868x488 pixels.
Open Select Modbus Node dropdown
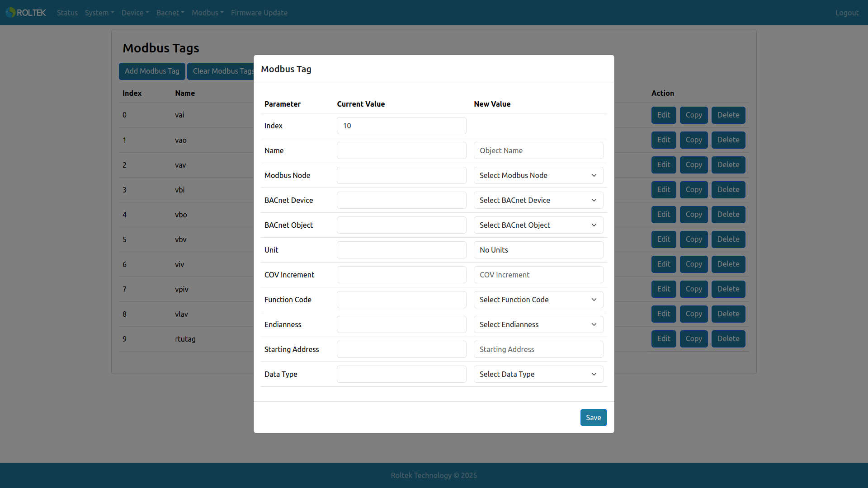[x=538, y=175]
